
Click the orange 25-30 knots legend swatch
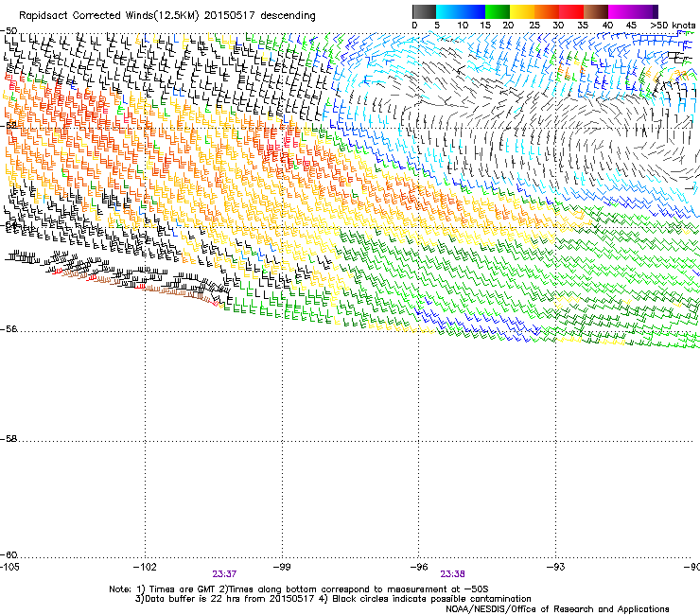click(547, 11)
